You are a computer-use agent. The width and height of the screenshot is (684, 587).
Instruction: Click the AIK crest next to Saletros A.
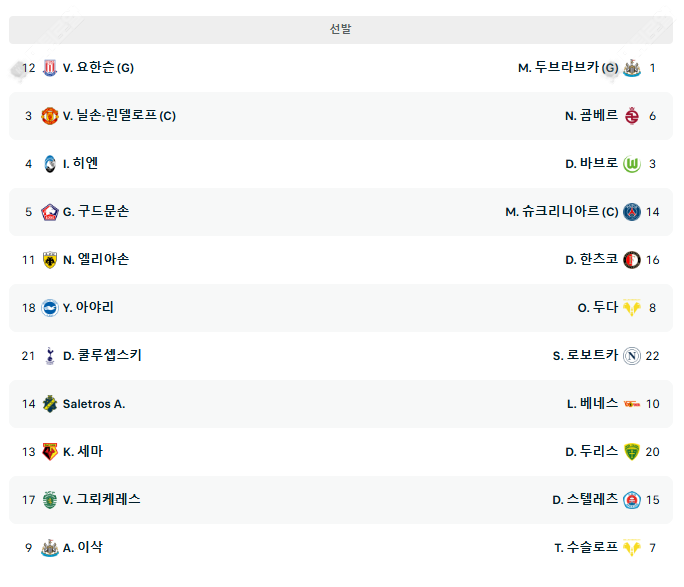50,404
